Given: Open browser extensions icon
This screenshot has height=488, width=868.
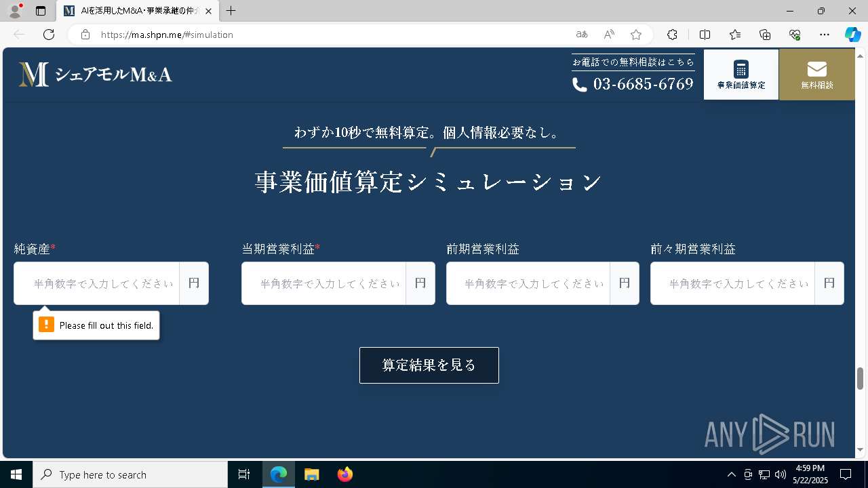Looking at the screenshot, I should [672, 35].
